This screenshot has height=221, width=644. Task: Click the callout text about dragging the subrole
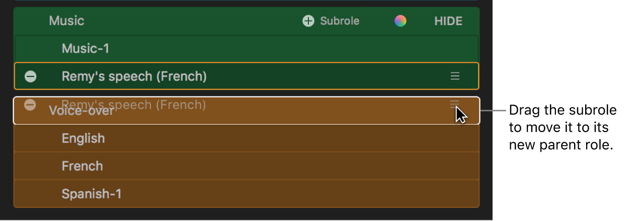(x=562, y=128)
